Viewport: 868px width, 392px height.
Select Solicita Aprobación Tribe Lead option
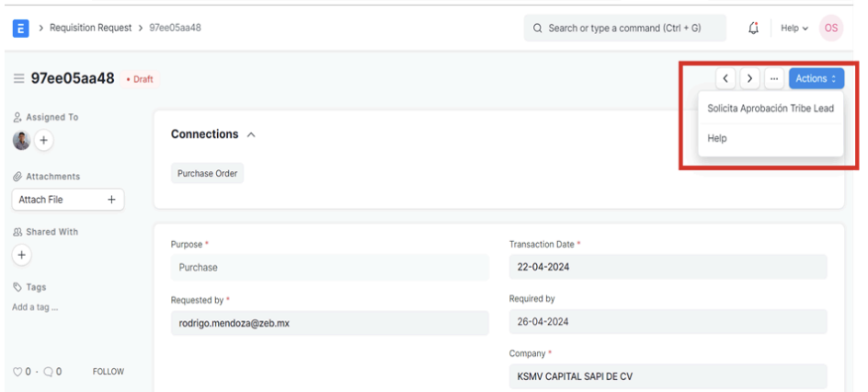(770, 108)
